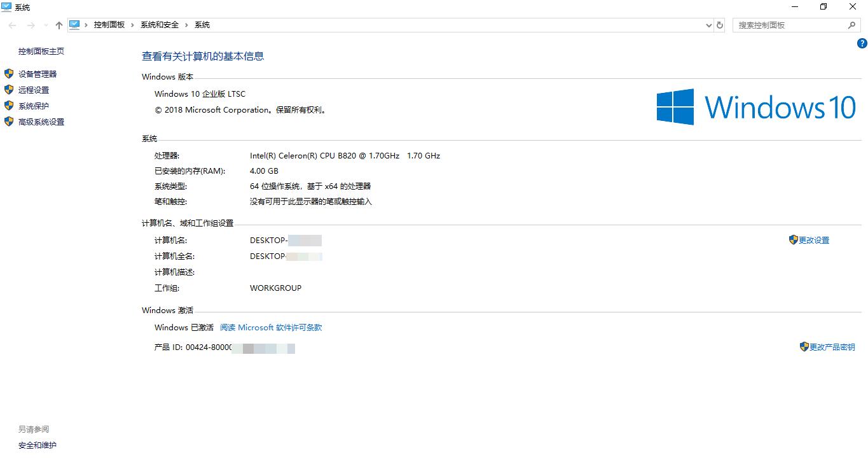Image resolution: width=868 pixels, height=462 pixels.
Task: Expand the chevron after 控制面板
Action: (x=133, y=25)
